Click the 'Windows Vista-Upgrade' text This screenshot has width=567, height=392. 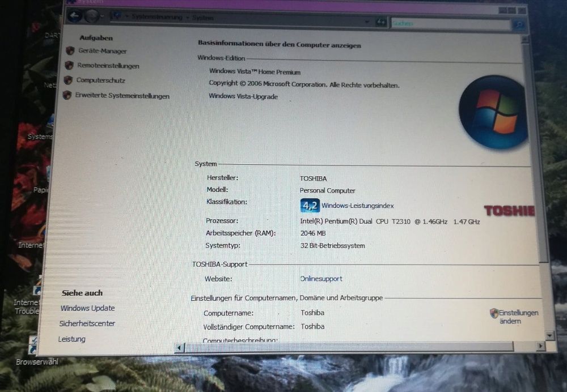point(243,96)
